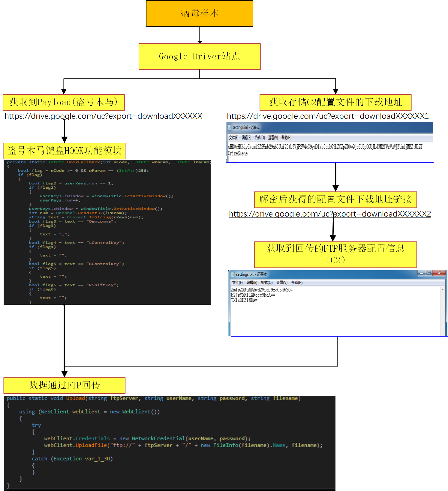Click the catch (Exception var_1_3D) line
448x491 pixels.
[x=72, y=459]
